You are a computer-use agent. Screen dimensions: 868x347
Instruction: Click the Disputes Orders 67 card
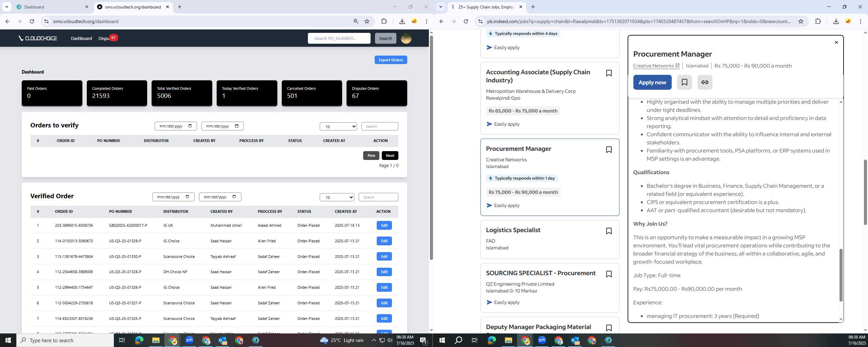(x=377, y=93)
